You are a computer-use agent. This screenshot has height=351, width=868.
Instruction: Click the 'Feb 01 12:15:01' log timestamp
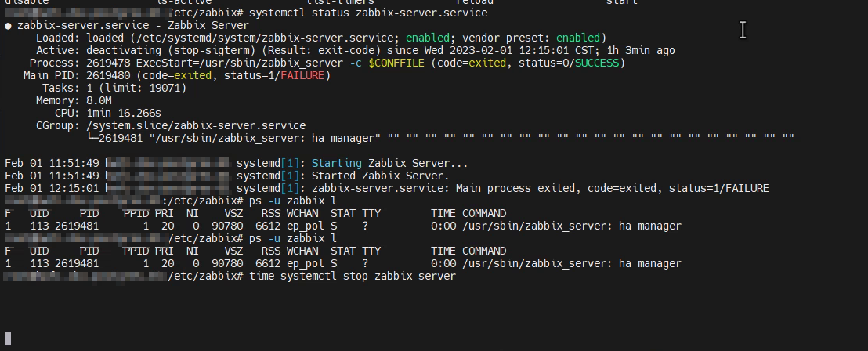tap(52, 188)
